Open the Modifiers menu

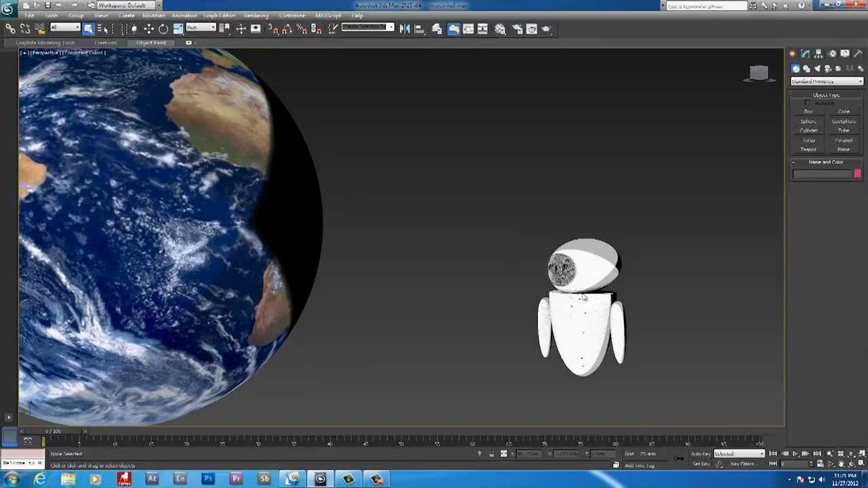click(153, 16)
